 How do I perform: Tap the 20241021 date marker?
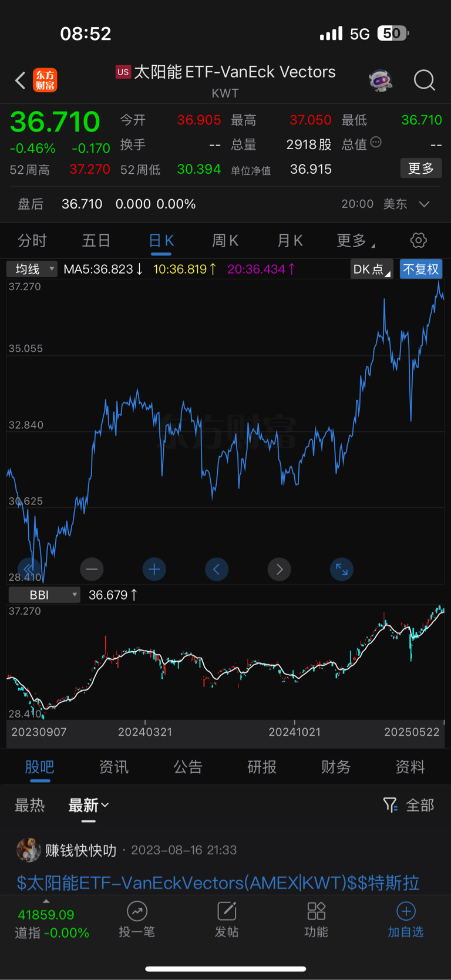295,732
